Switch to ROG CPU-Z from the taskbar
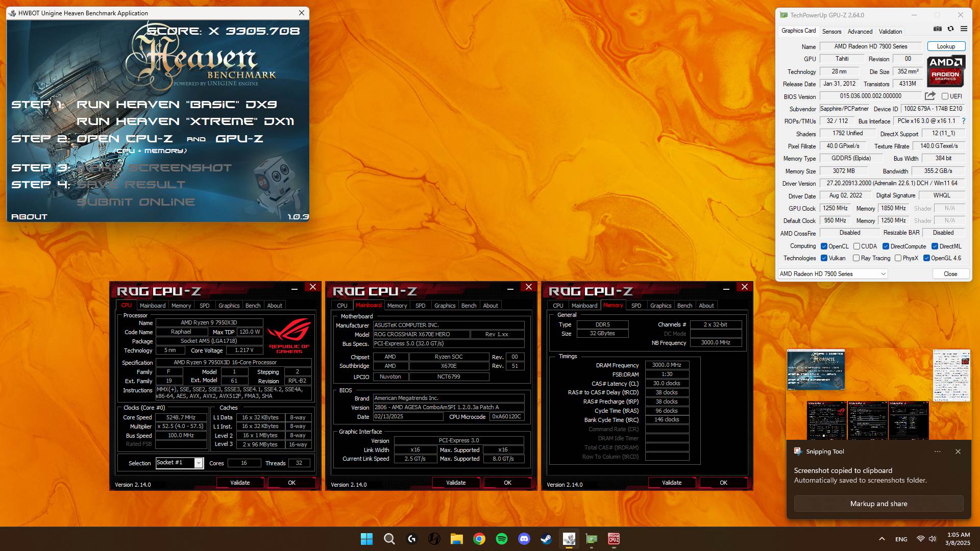This screenshot has width=980, height=551. [614, 539]
